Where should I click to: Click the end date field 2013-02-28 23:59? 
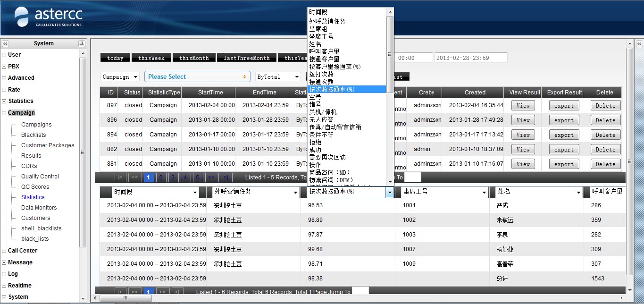(470, 58)
